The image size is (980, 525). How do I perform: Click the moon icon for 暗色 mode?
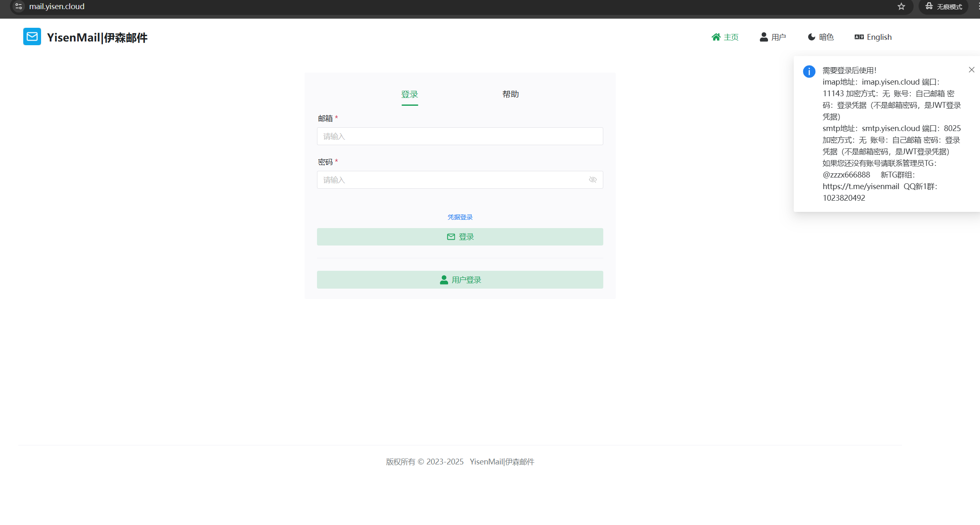[811, 36]
